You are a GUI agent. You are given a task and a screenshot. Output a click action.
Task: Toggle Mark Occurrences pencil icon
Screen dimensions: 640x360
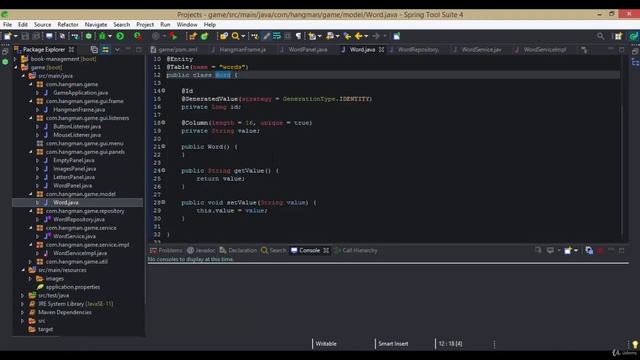[266, 36]
